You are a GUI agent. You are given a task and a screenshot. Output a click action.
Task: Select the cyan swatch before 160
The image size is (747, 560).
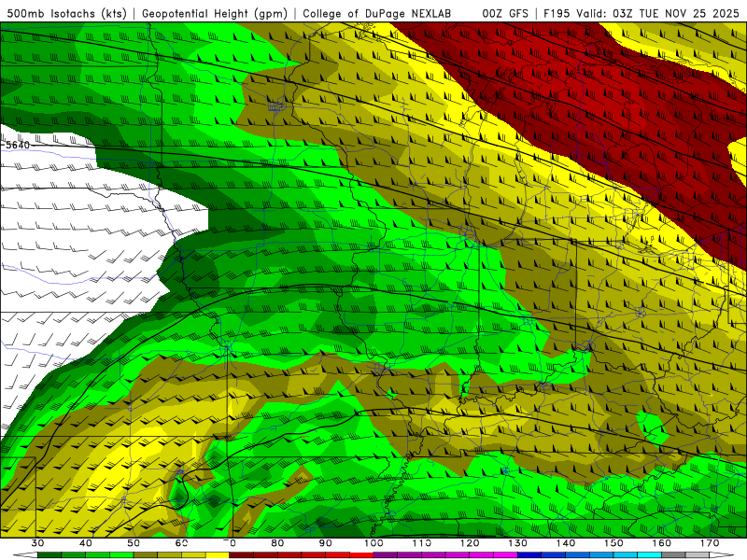pyautogui.click(x=649, y=555)
